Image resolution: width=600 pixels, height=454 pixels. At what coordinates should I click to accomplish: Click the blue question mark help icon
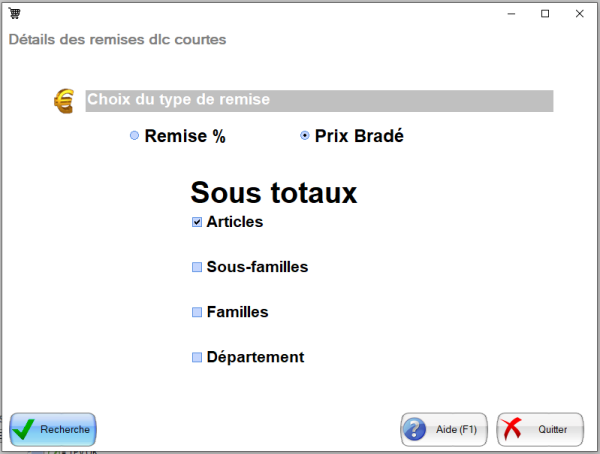(x=415, y=430)
